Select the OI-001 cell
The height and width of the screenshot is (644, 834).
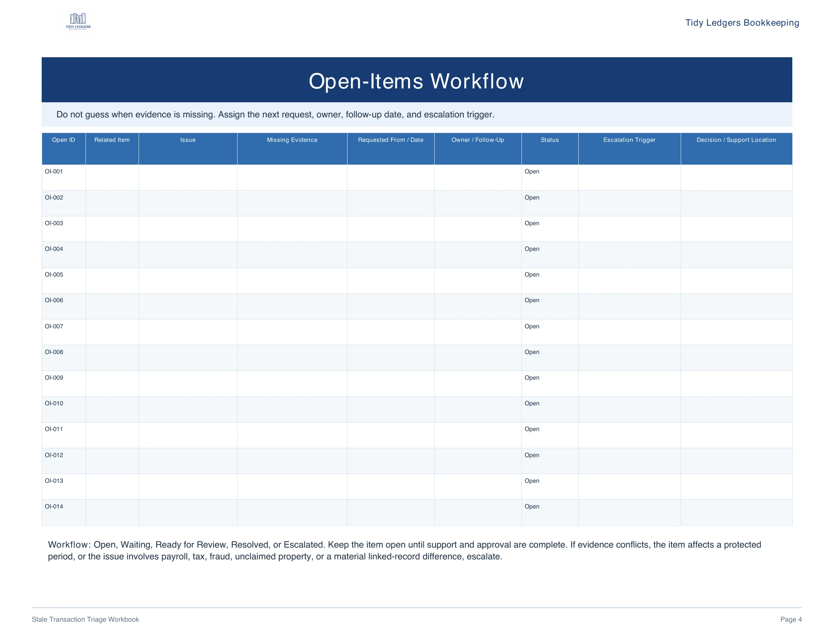point(64,178)
